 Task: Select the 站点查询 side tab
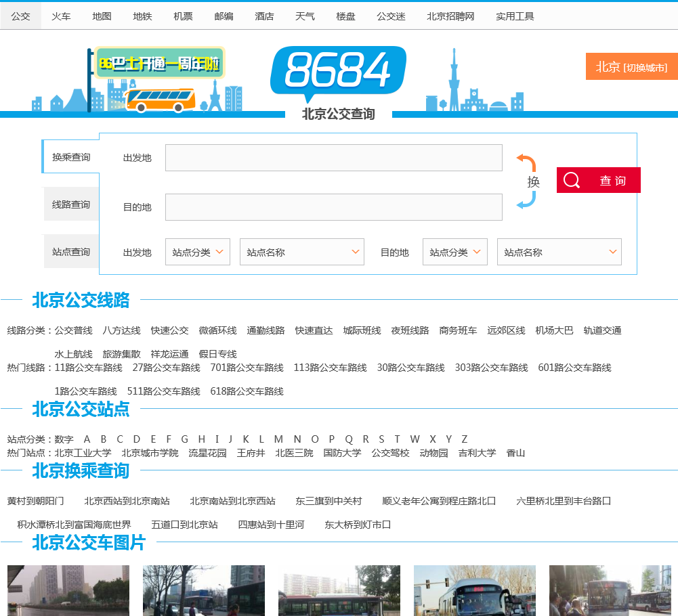tap(71, 252)
